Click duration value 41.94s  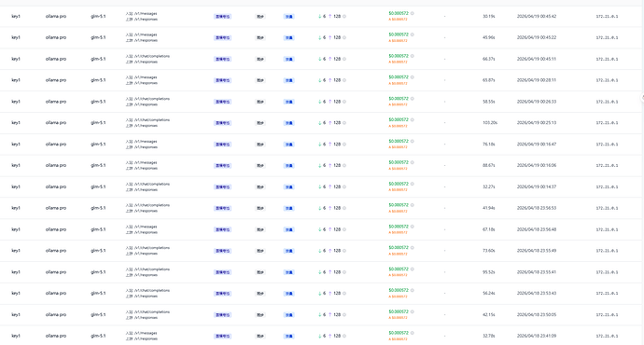(489, 208)
